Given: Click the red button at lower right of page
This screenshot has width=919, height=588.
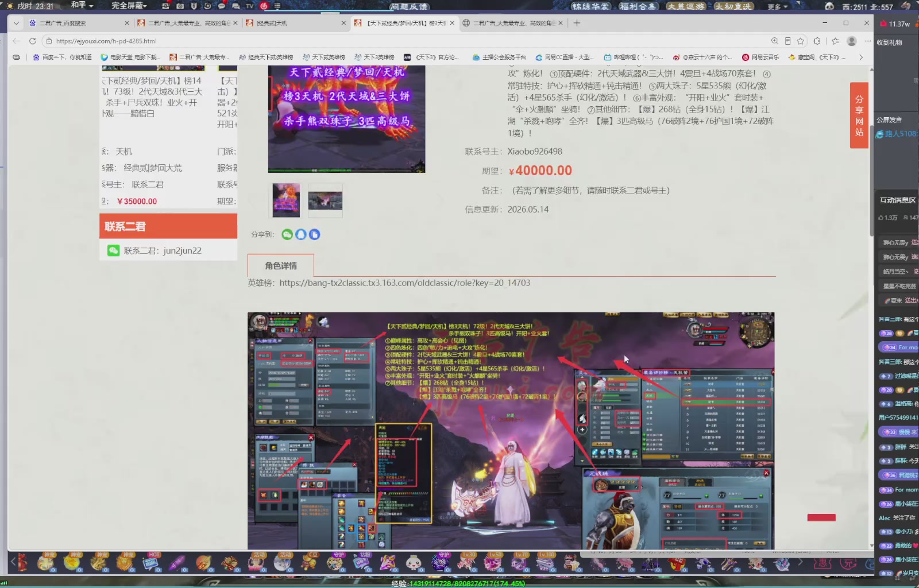Looking at the screenshot, I should pyautogui.click(x=821, y=517).
